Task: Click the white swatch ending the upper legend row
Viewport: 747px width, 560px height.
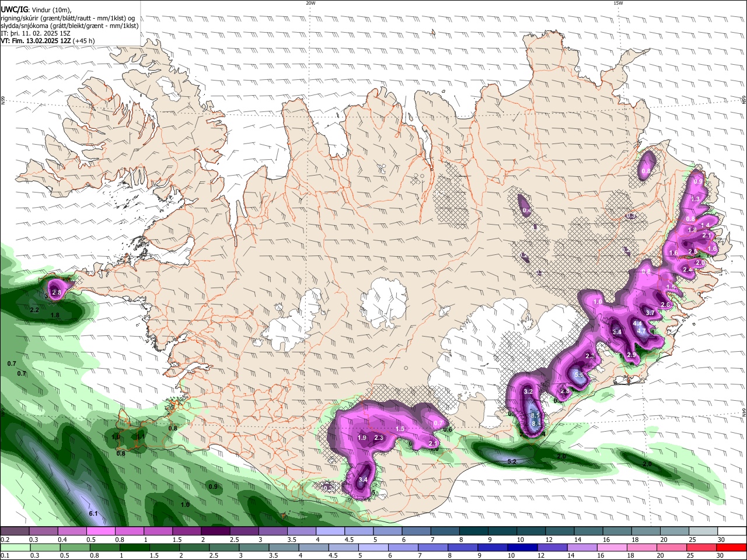Action: coord(731,531)
